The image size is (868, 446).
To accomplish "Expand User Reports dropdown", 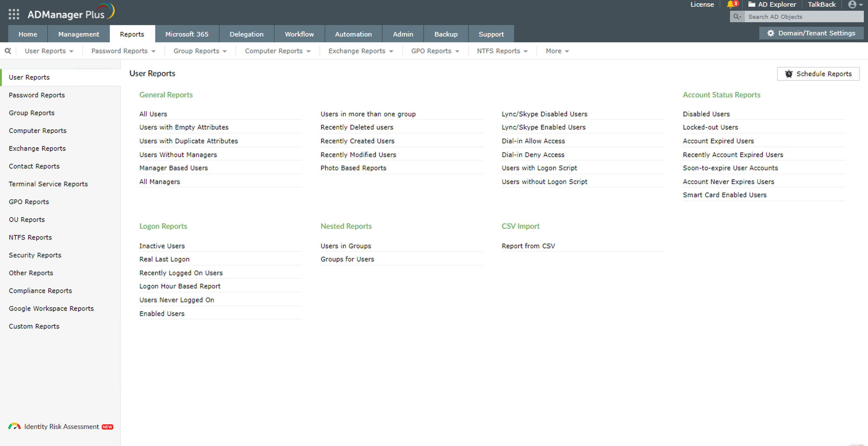I will pyautogui.click(x=49, y=51).
